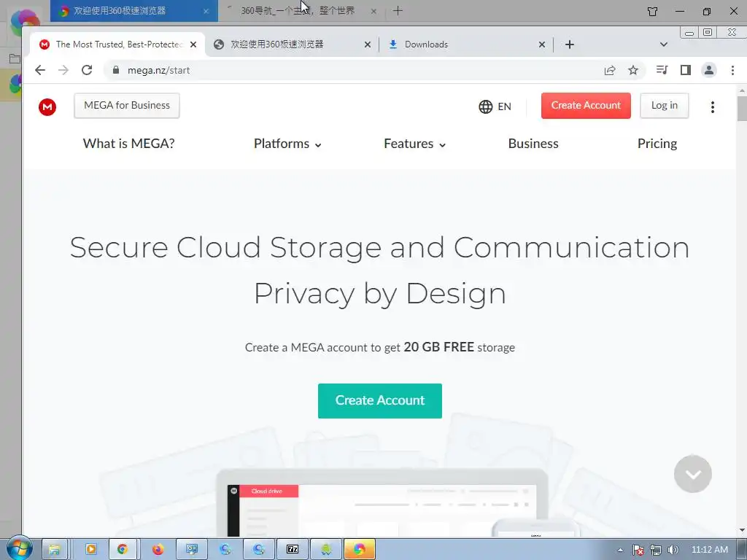This screenshot has width=747, height=560.
Task: Click the green Create Account button
Action: point(379,401)
